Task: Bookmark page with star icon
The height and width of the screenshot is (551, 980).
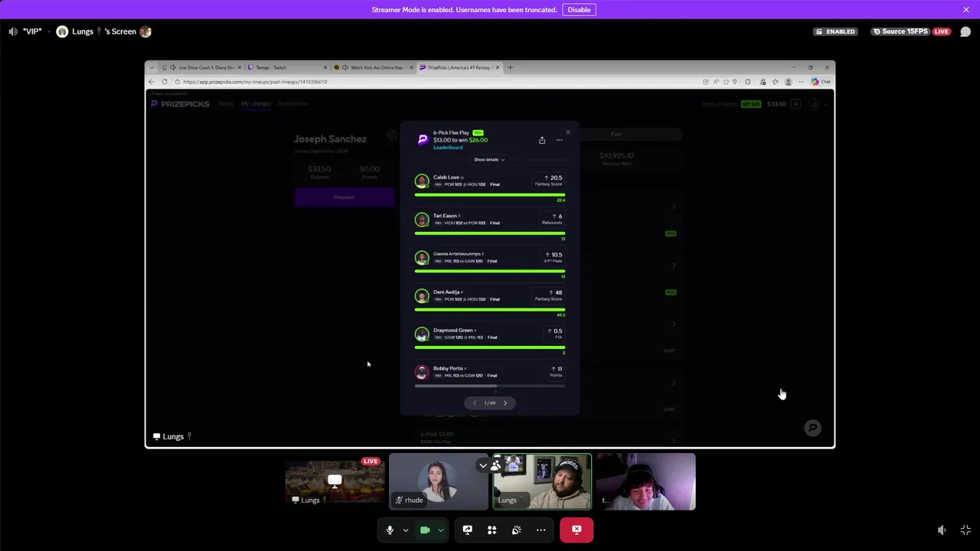Action: pos(725,82)
